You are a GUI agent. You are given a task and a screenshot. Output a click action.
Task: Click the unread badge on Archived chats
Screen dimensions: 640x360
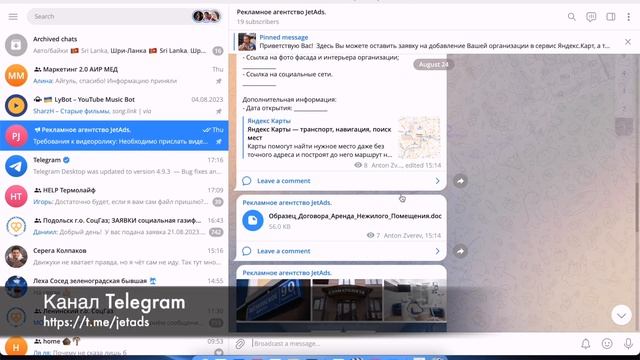coord(218,51)
